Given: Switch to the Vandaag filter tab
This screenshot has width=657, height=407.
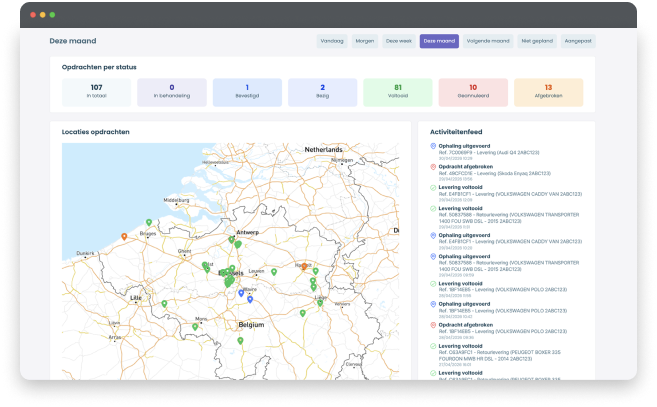Looking at the screenshot, I should coord(332,41).
